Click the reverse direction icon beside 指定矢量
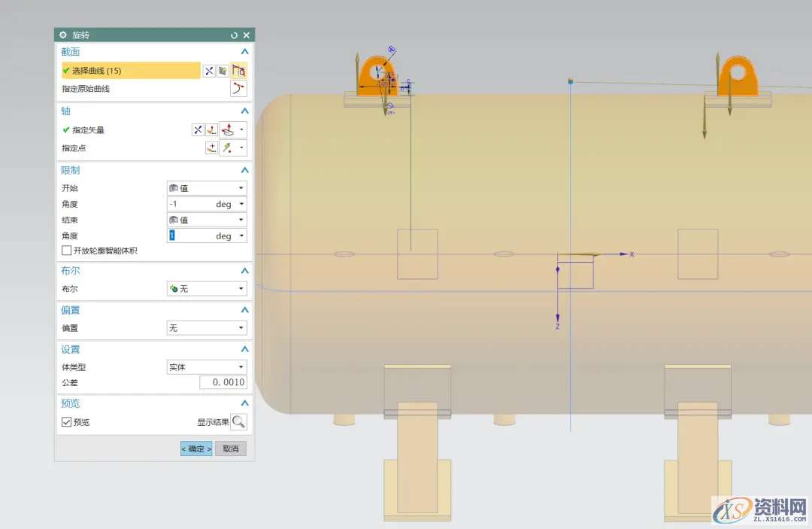The image size is (812, 529). [x=198, y=129]
